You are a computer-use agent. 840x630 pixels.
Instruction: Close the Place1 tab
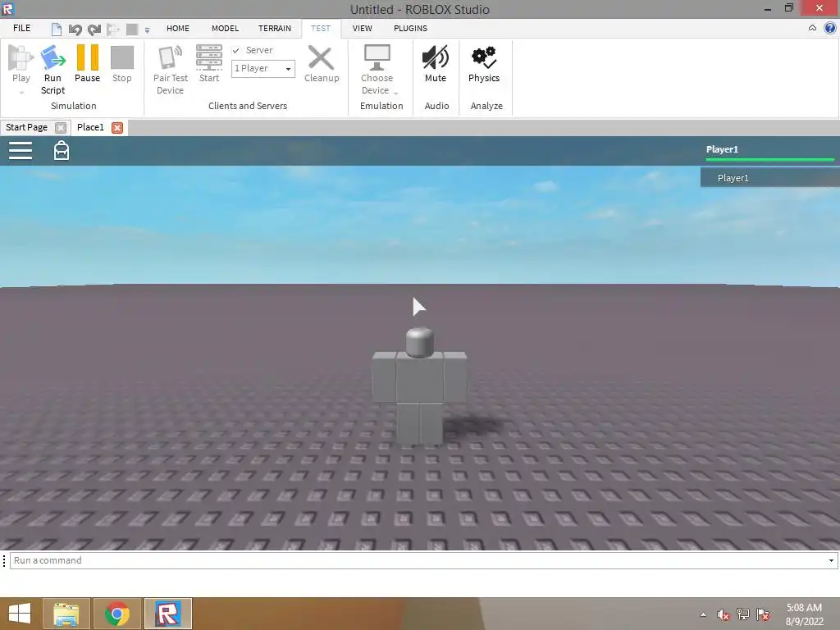[117, 128]
